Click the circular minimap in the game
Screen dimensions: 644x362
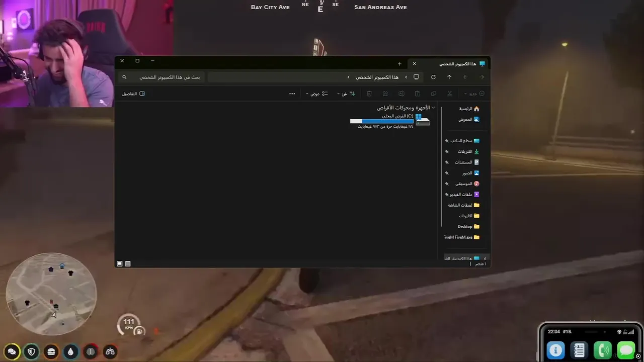51,294
